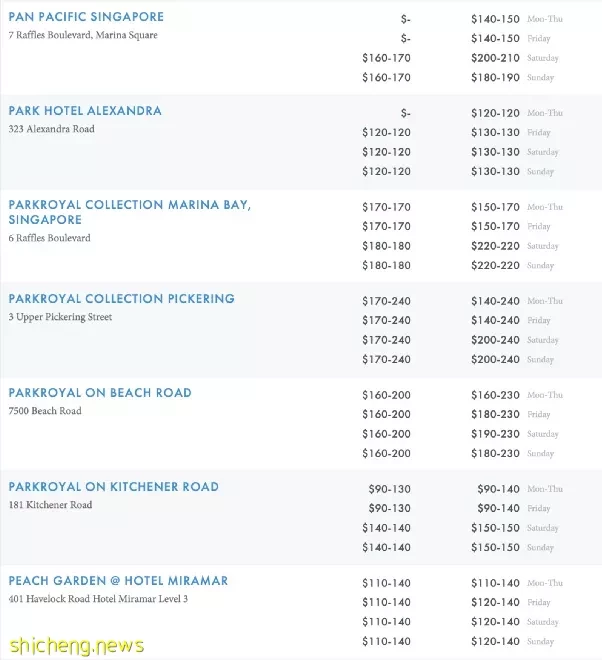Viewport: 602px width, 660px height.
Task: Open the Park Hotel Alexandra link
Action: click(x=85, y=111)
